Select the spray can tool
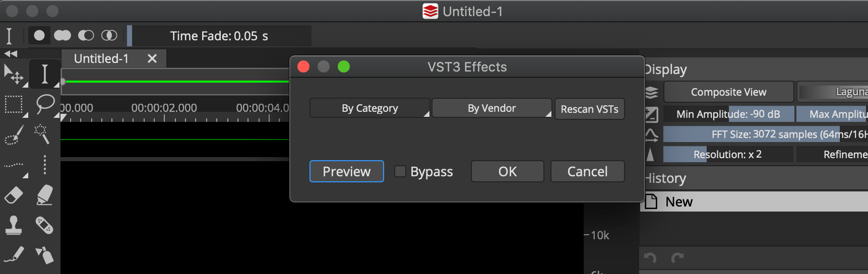The width and height of the screenshot is (868, 274). click(44, 255)
